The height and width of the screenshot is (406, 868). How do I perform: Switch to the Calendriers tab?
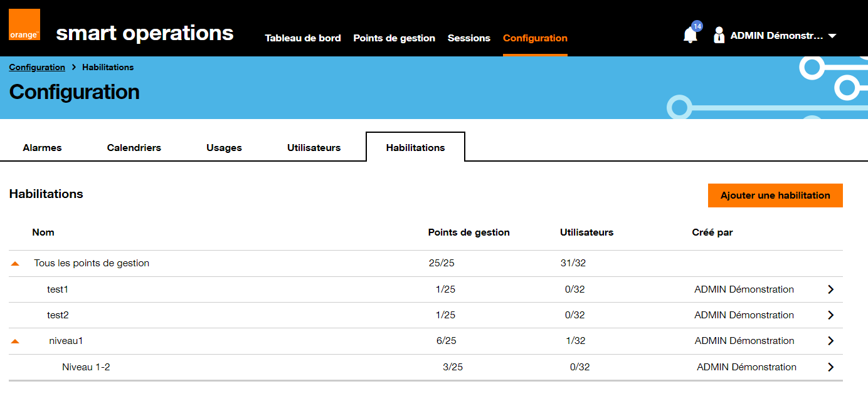[134, 148]
